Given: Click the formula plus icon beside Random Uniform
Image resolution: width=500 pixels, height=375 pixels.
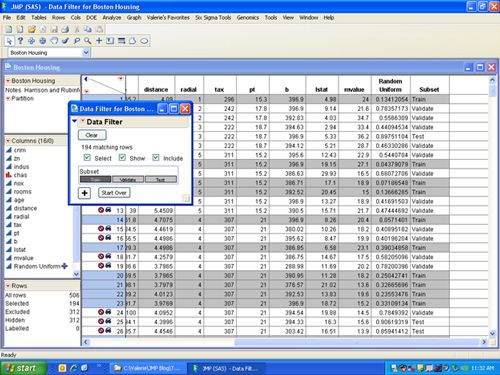Looking at the screenshot, I should (64, 266).
